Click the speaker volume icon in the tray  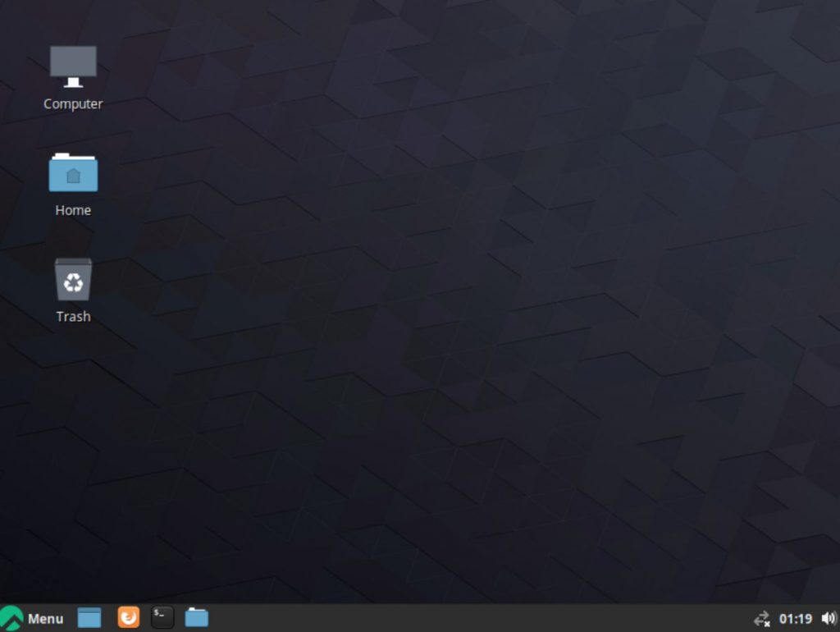click(x=828, y=618)
